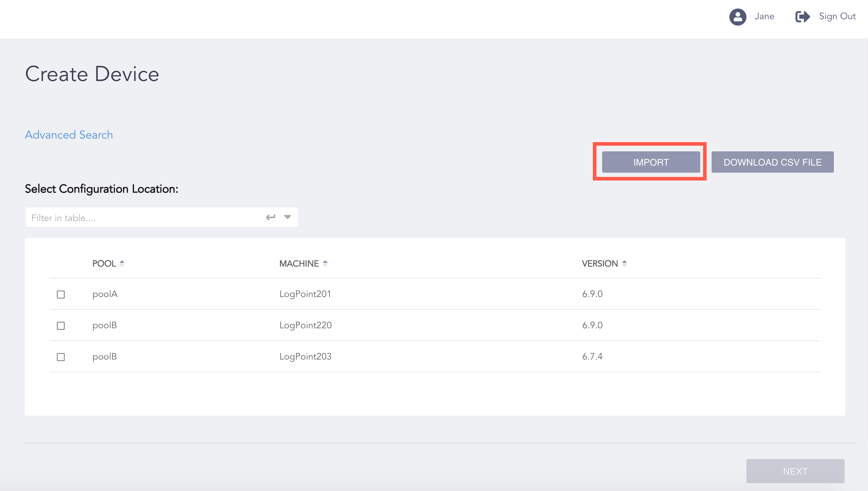Check the poolB LogPoint220 row box
Image resolution: width=868 pixels, height=491 pixels.
pyautogui.click(x=61, y=326)
